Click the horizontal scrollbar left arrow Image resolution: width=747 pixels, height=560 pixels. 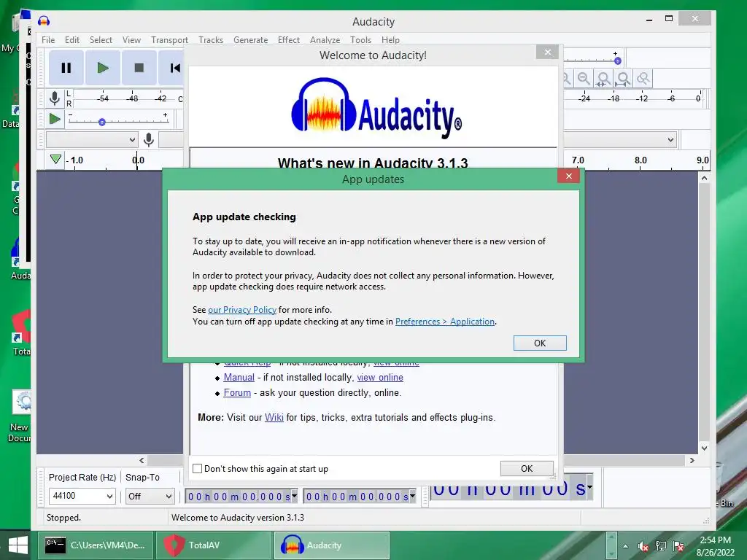pos(142,461)
